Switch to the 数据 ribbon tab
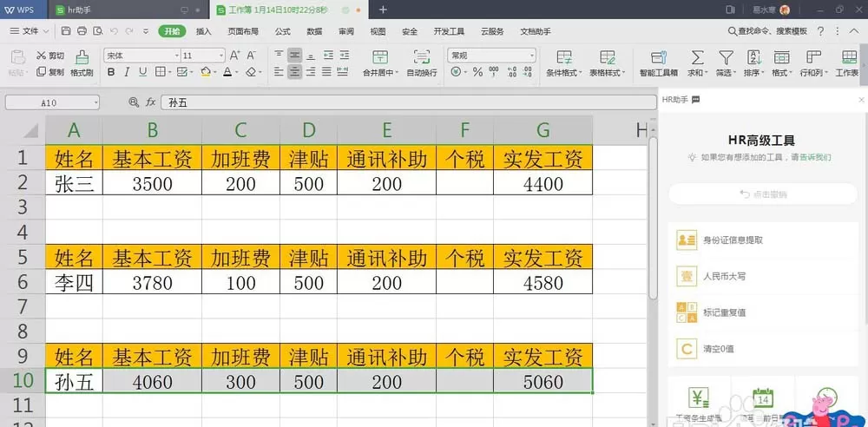 pos(314,31)
